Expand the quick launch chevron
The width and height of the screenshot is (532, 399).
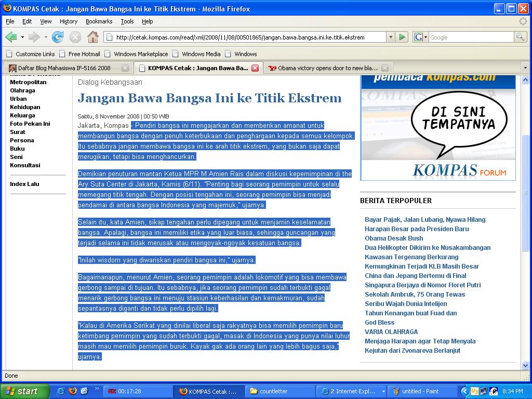[97, 389]
